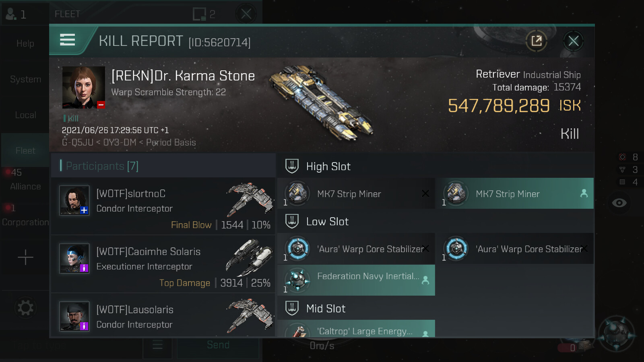The height and width of the screenshot is (362, 644).
Task: Switch to the Alliance chat tab
Action: coord(25,186)
